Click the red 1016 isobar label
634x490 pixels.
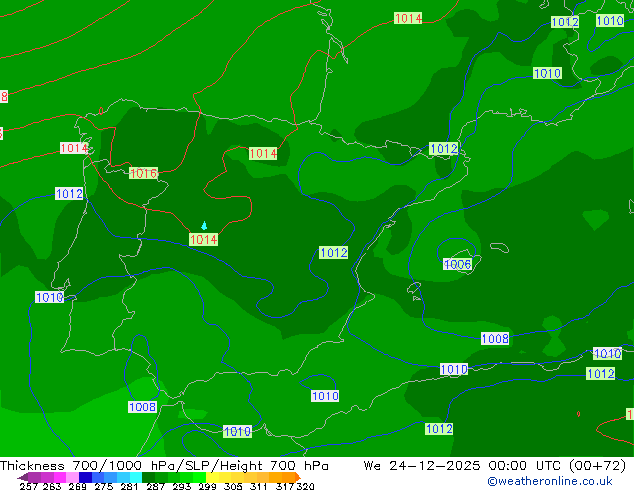pyautogui.click(x=143, y=173)
